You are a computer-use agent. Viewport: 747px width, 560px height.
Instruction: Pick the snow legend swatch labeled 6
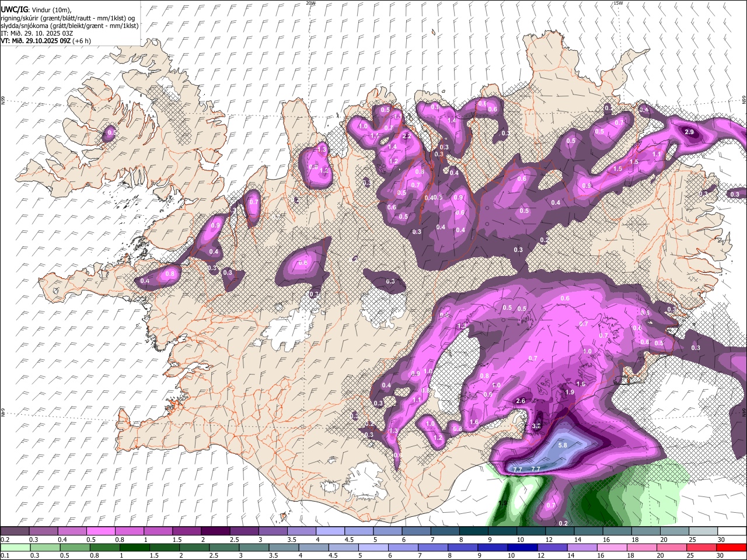point(416,531)
